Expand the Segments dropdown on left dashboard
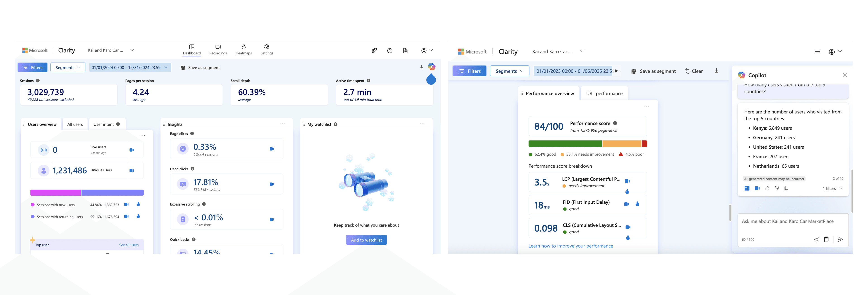 tap(68, 67)
